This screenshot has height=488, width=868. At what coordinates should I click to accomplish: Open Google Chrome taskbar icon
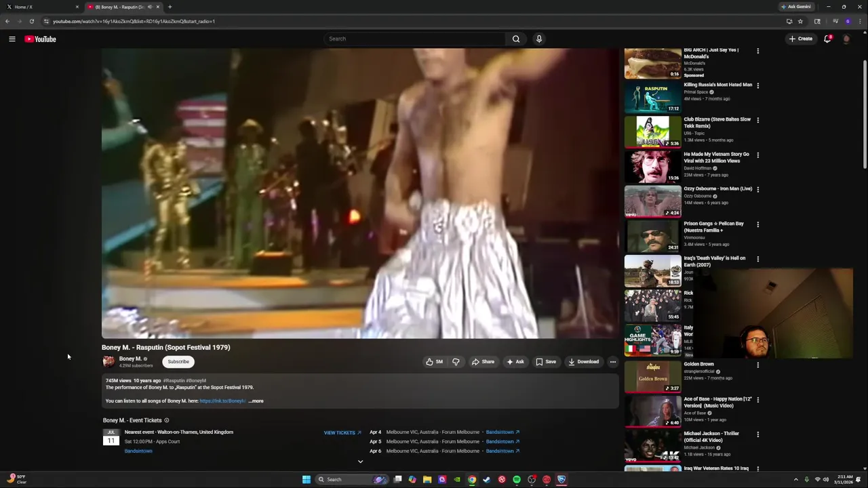[x=472, y=480]
